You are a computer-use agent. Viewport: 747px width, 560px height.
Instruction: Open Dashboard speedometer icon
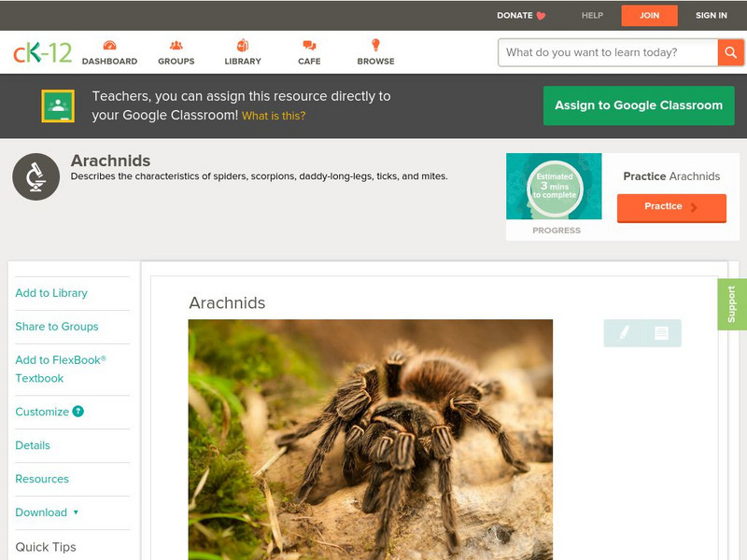coord(109,46)
